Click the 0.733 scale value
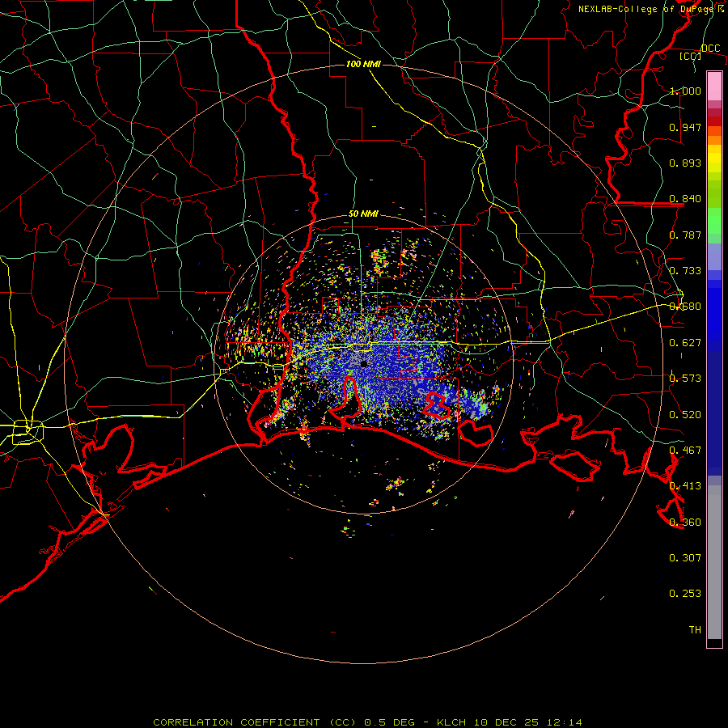Screen dimensions: 728x728 point(685,271)
